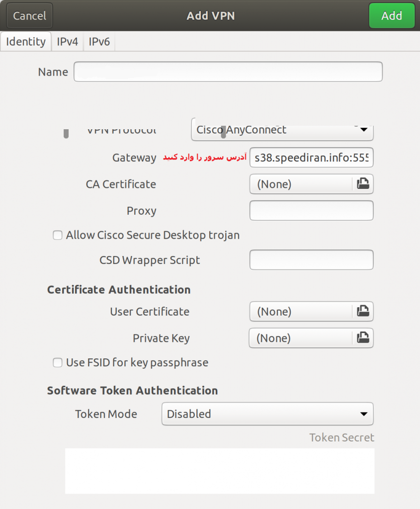The image size is (420, 509).
Task: Select the Identity tab
Action: pos(26,42)
